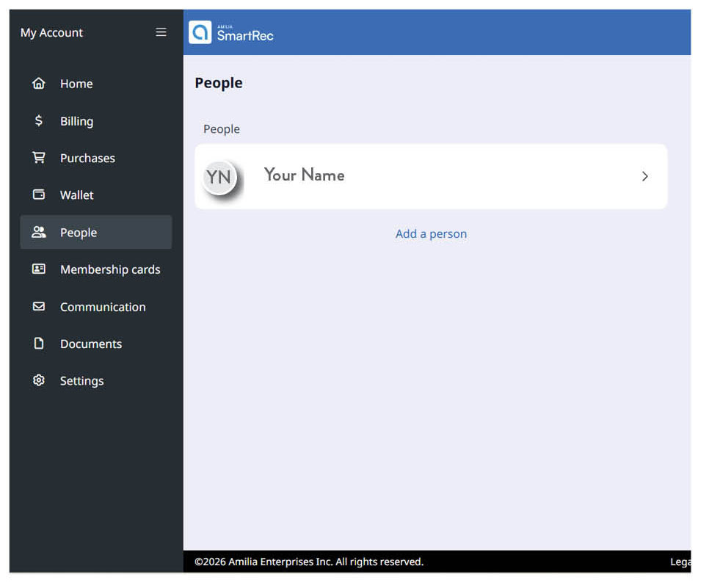709x588 pixels.
Task: Click the Wallet icon in sidebar
Action: point(39,195)
